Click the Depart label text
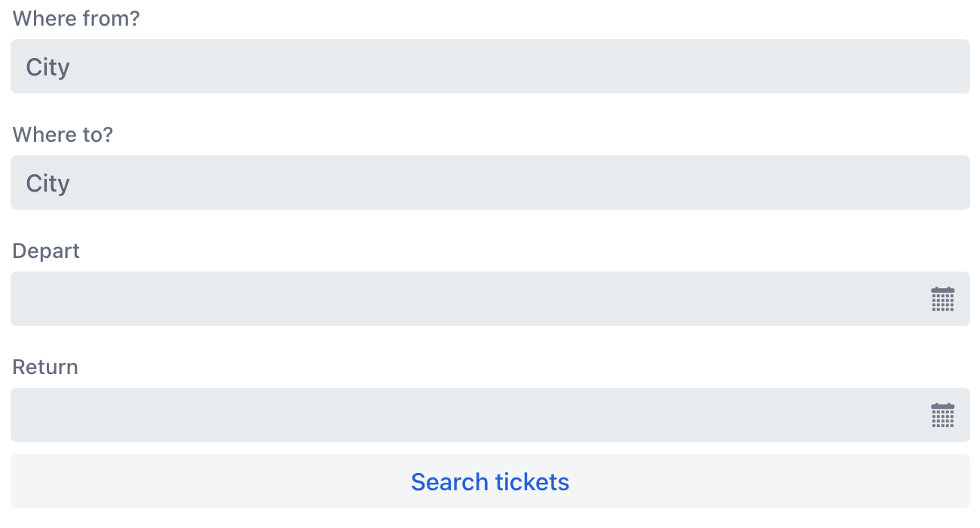The height and width of the screenshot is (528, 980). click(46, 251)
